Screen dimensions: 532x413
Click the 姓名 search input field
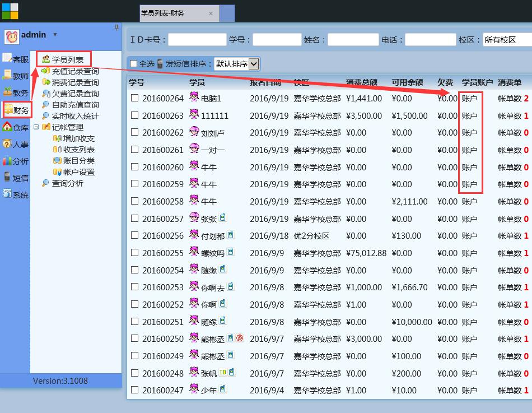tap(353, 40)
